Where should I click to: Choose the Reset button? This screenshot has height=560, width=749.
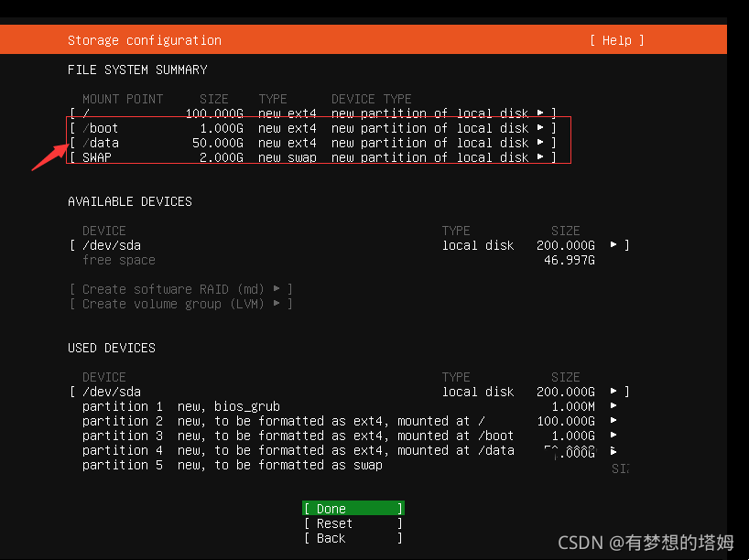tap(353, 523)
